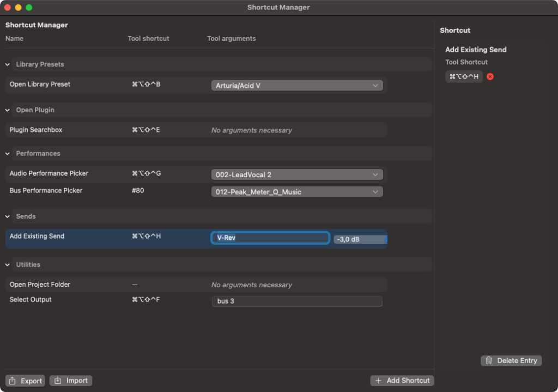Click the bus 3 output field

297,300
